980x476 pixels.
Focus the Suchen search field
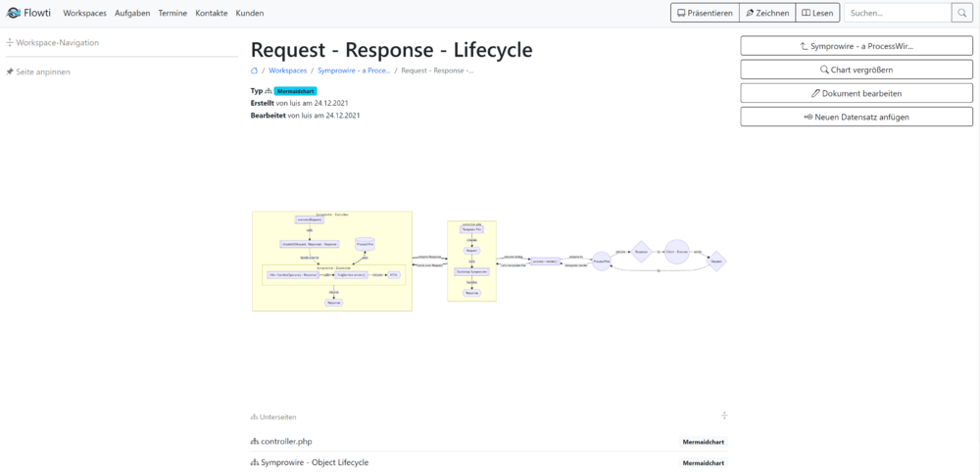(896, 14)
